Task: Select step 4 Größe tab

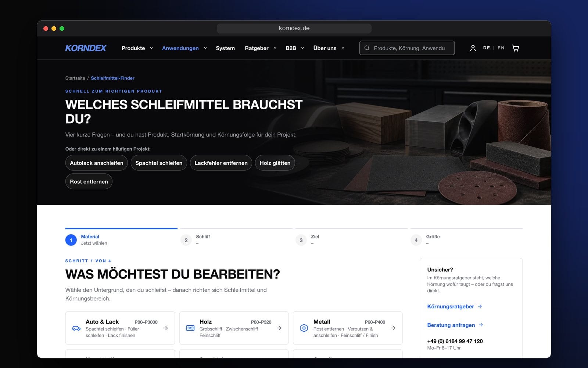Action: coord(466,237)
